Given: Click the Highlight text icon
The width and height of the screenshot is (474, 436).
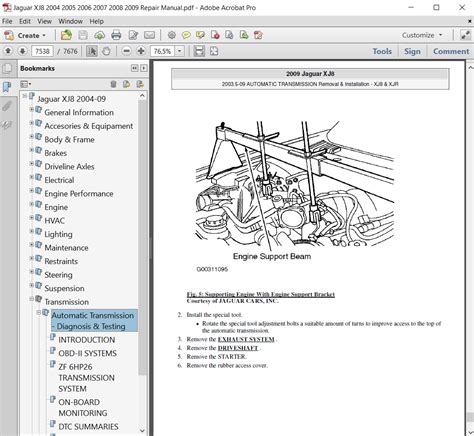Looking at the screenshot, I should tap(200, 35).
